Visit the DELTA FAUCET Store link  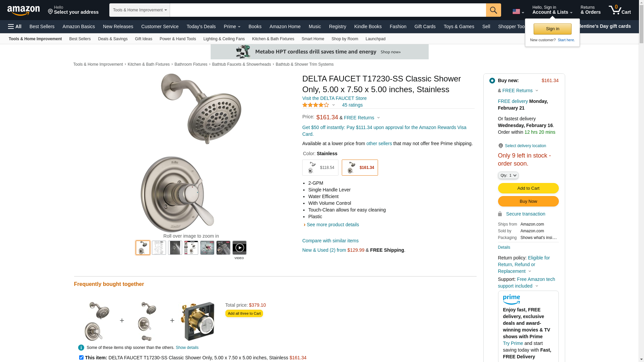click(x=334, y=98)
